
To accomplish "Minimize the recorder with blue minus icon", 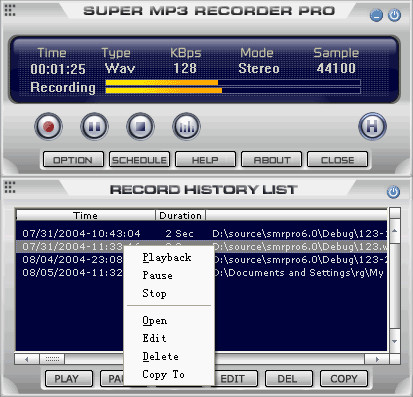I will click(x=376, y=15).
